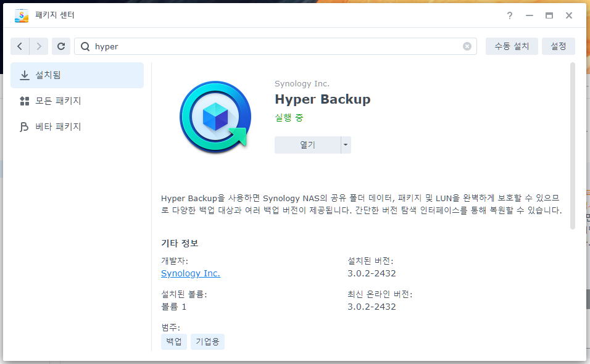Click the Package Center logo icon
This screenshot has width=590, height=364.
point(22,15)
